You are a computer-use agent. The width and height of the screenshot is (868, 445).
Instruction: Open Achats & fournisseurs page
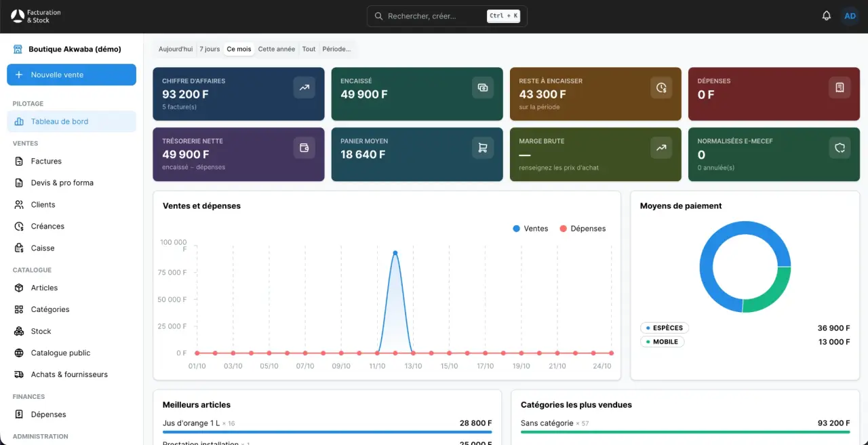point(71,374)
